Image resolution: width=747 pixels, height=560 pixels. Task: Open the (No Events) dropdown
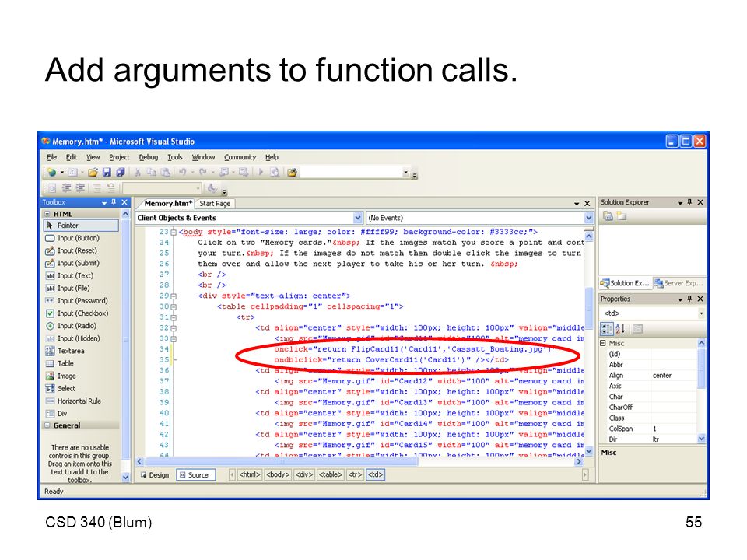589,218
